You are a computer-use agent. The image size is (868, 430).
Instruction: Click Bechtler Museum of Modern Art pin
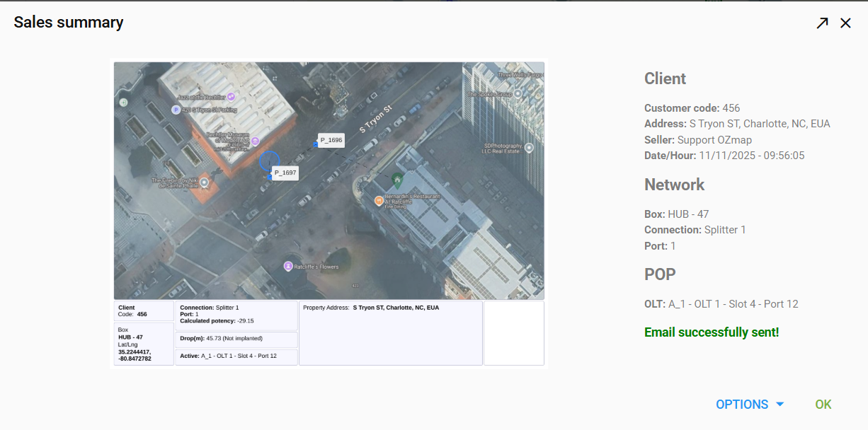click(255, 141)
